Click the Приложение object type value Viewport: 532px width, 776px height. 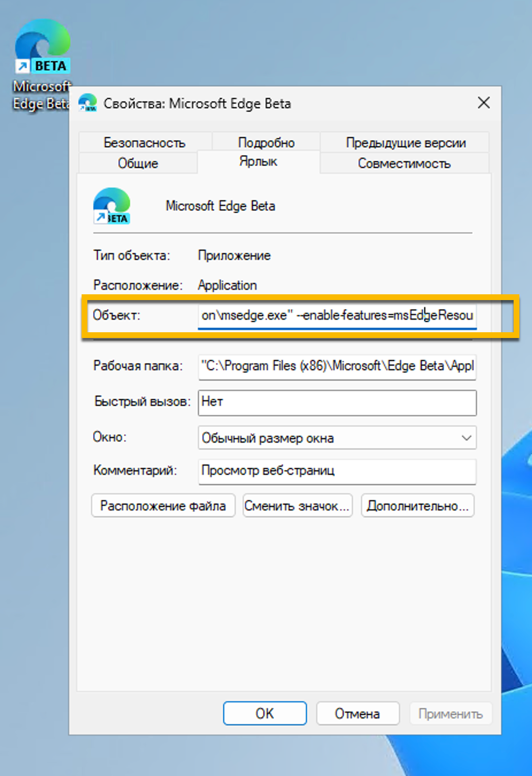click(234, 255)
